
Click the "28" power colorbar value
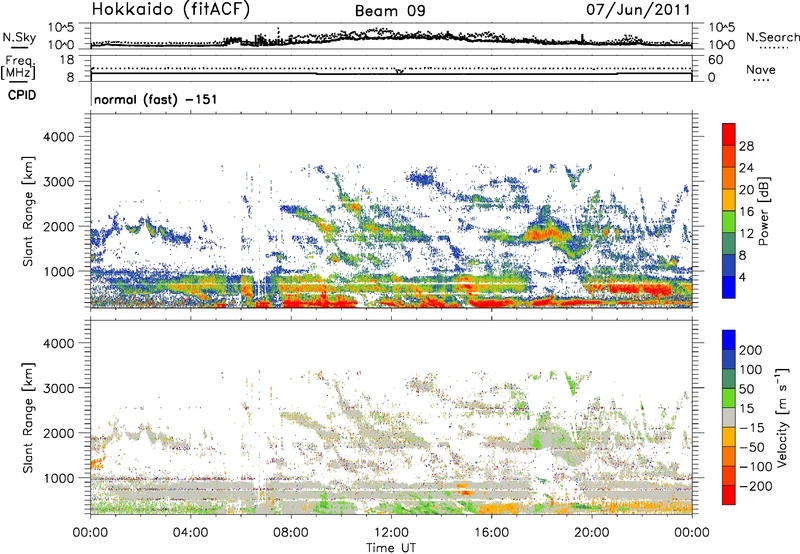click(x=746, y=146)
